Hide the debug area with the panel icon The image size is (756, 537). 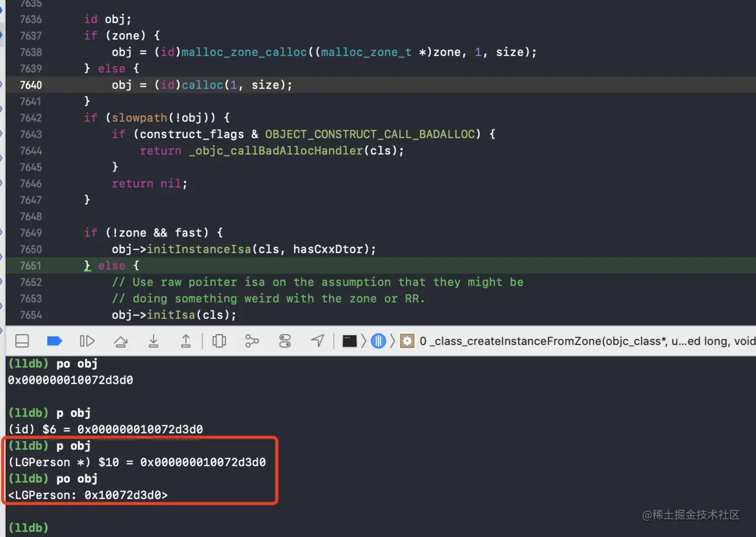[x=22, y=341]
